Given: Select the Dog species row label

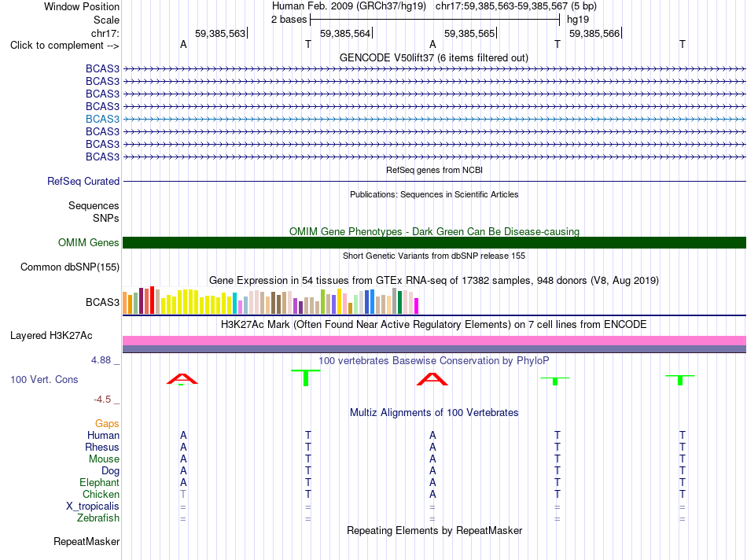Looking at the screenshot, I should (x=110, y=471).
